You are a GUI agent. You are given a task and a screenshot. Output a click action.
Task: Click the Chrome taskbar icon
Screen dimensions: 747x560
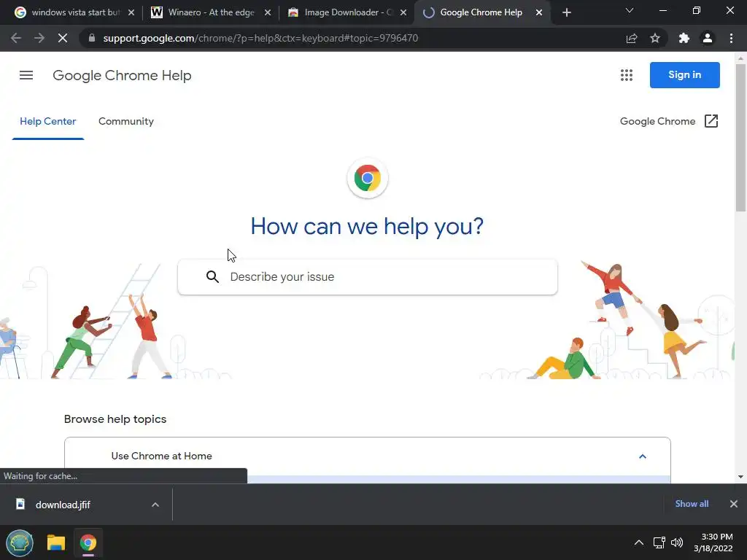88,542
